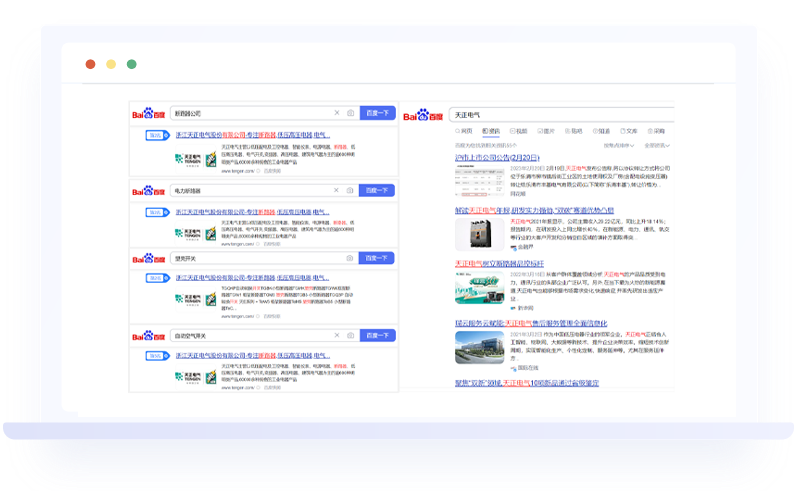Switch to the 图片 tab

point(546,131)
